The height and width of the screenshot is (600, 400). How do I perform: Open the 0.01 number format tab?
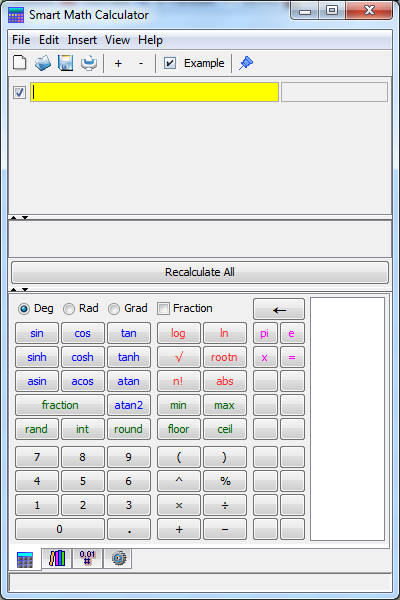[87, 558]
